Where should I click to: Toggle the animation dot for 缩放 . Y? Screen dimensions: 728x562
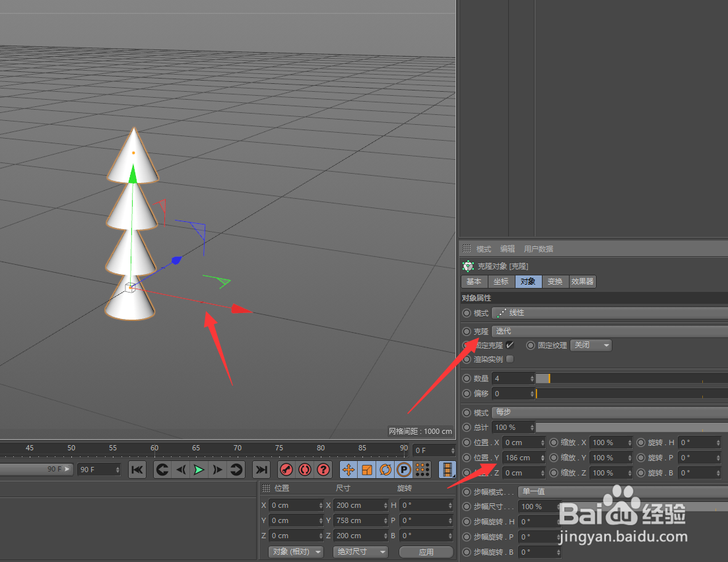(554, 458)
